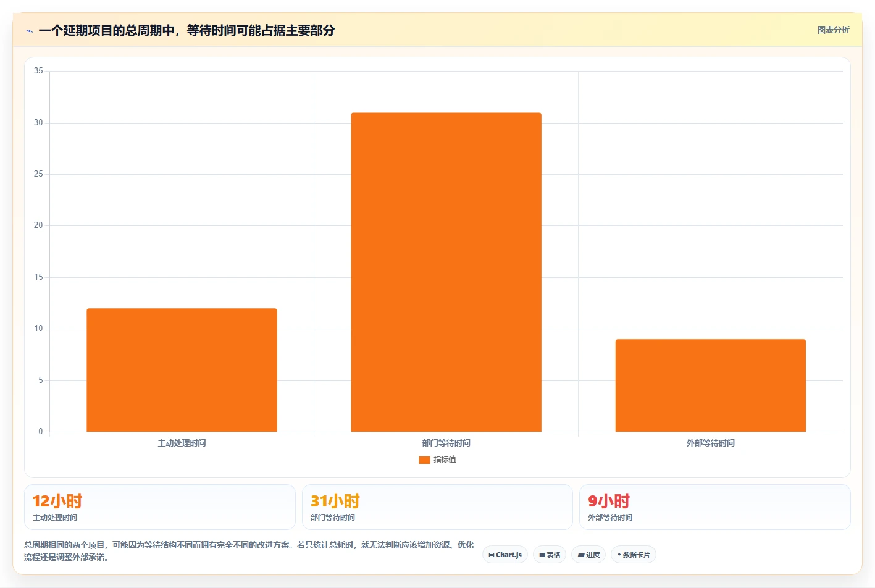Click the 31小时 value card
The height and width of the screenshot is (588, 875).
(437, 507)
